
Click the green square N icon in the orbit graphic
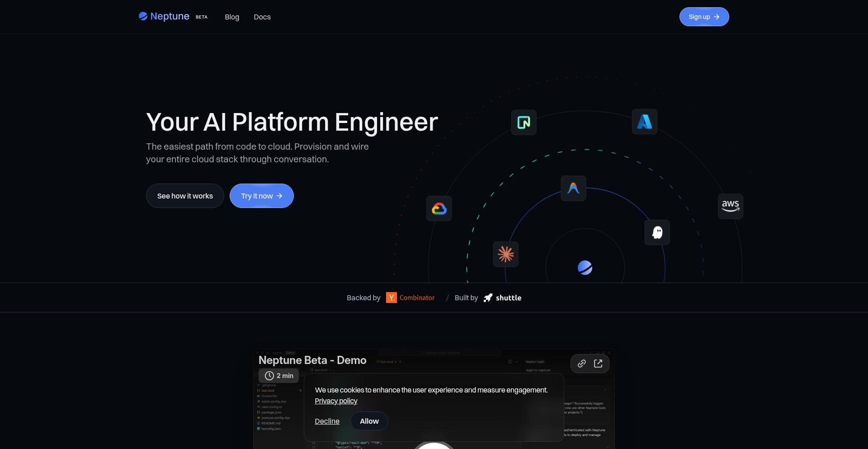(x=524, y=122)
